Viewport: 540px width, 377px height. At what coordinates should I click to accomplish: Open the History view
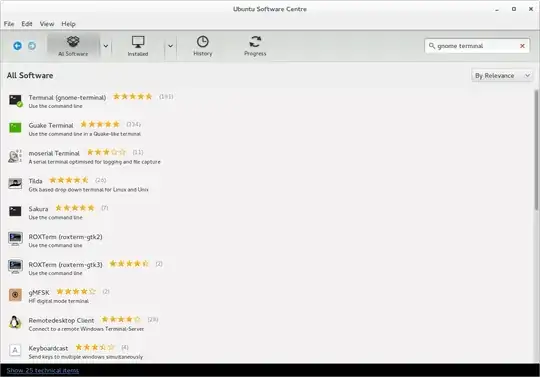point(202,46)
